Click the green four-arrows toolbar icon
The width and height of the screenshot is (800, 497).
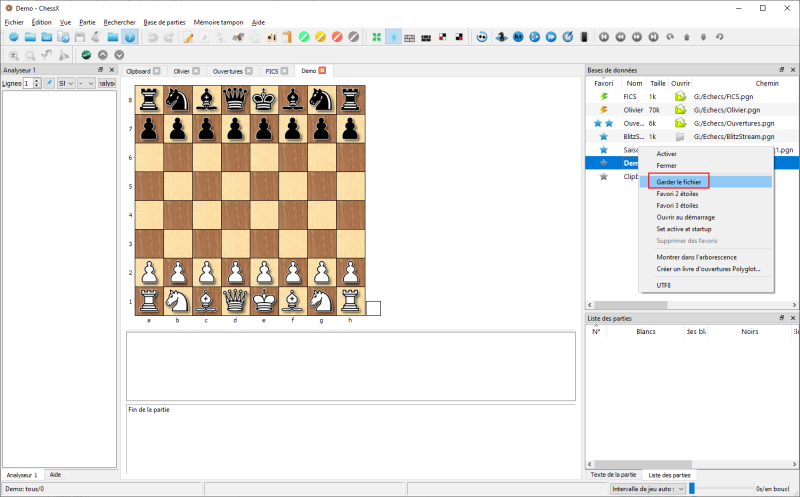pos(376,37)
